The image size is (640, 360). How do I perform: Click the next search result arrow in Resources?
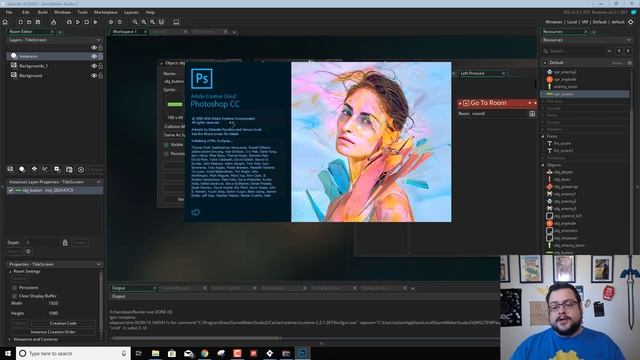(x=628, y=51)
